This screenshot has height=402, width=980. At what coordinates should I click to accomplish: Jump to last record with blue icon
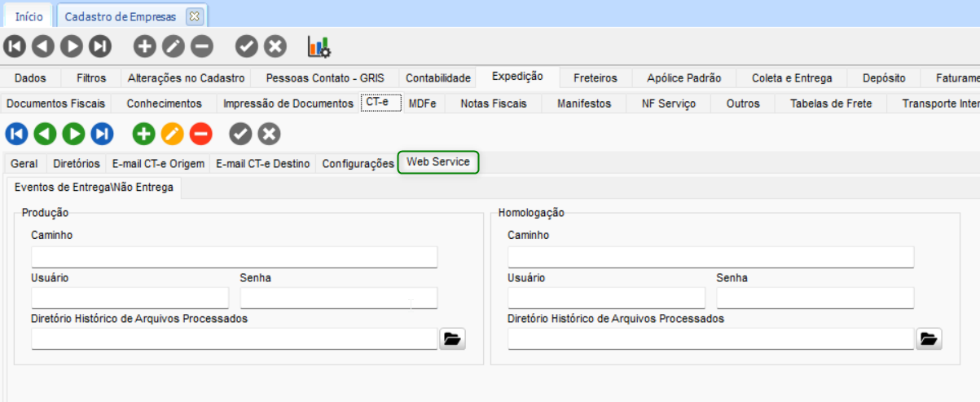(101, 134)
